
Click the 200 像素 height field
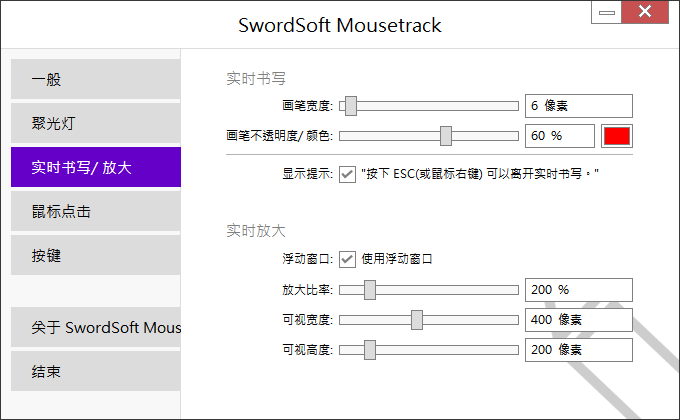pos(579,350)
